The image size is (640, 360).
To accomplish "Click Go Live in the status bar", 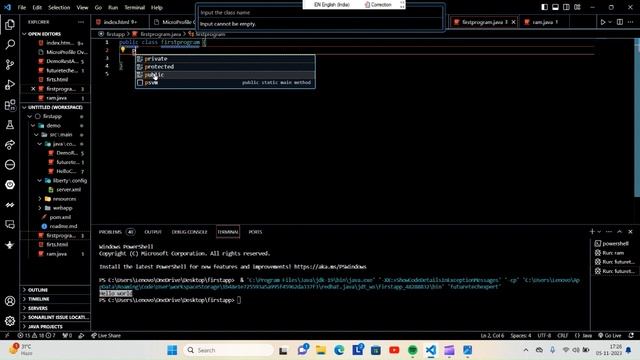I will [x=610, y=336].
